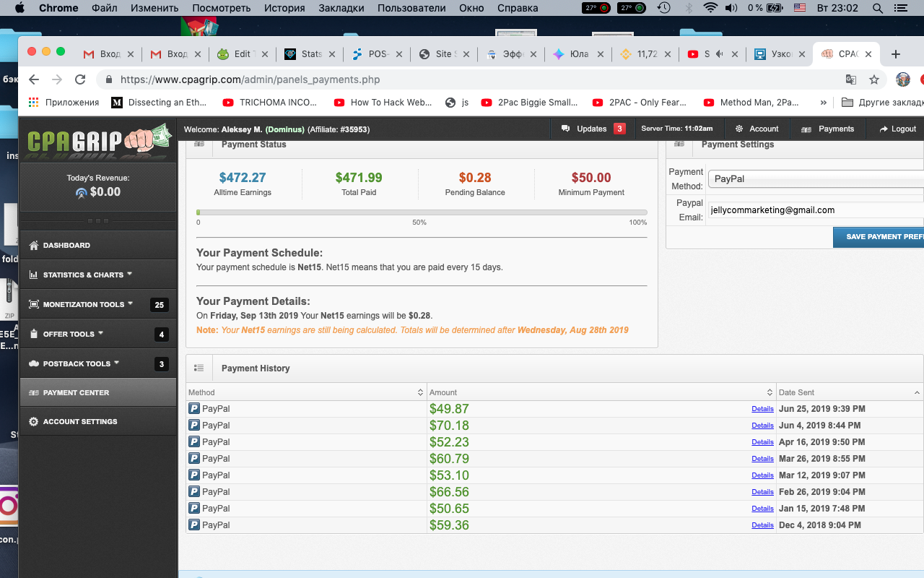Close the CPAGrip tab
This screenshot has width=924, height=578.
[868, 54]
